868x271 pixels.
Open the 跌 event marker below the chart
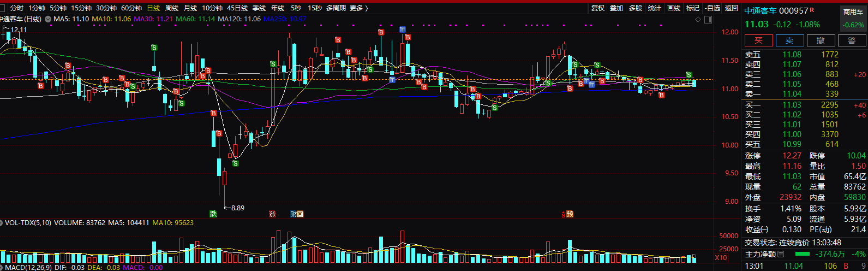coord(213,214)
